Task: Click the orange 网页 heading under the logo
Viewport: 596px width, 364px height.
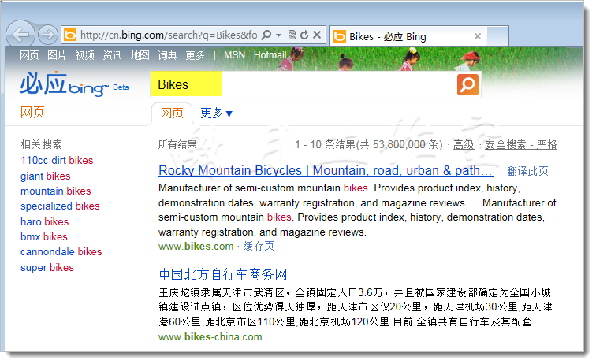Action: point(32,113)
